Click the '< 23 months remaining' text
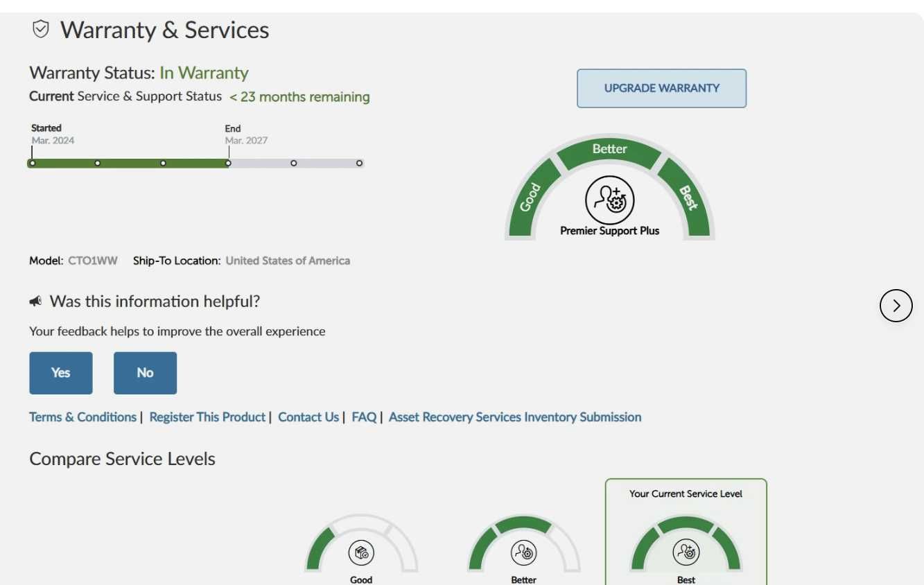924x585 pixels. (x=299, y=97)
